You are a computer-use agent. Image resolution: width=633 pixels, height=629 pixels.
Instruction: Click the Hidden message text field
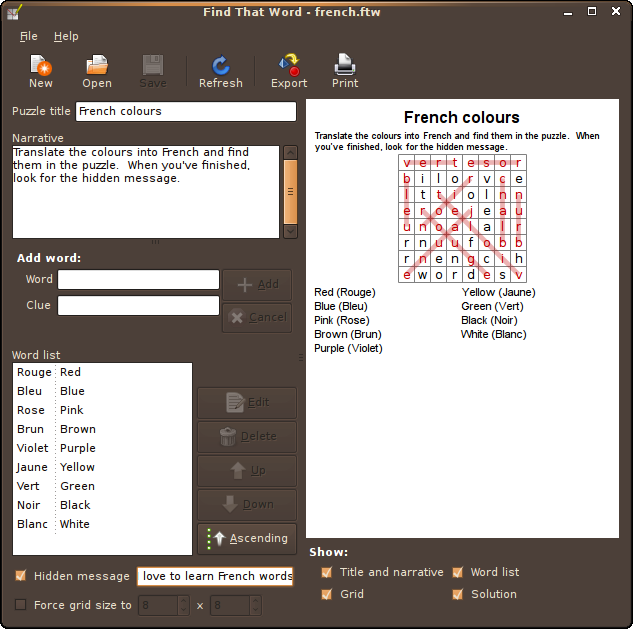(216, 576)
